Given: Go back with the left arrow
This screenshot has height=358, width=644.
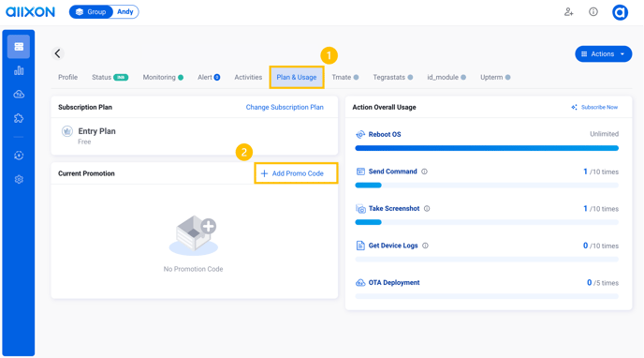Looking at the screenshot, I should pyautogui.click(x=57, y=53).
